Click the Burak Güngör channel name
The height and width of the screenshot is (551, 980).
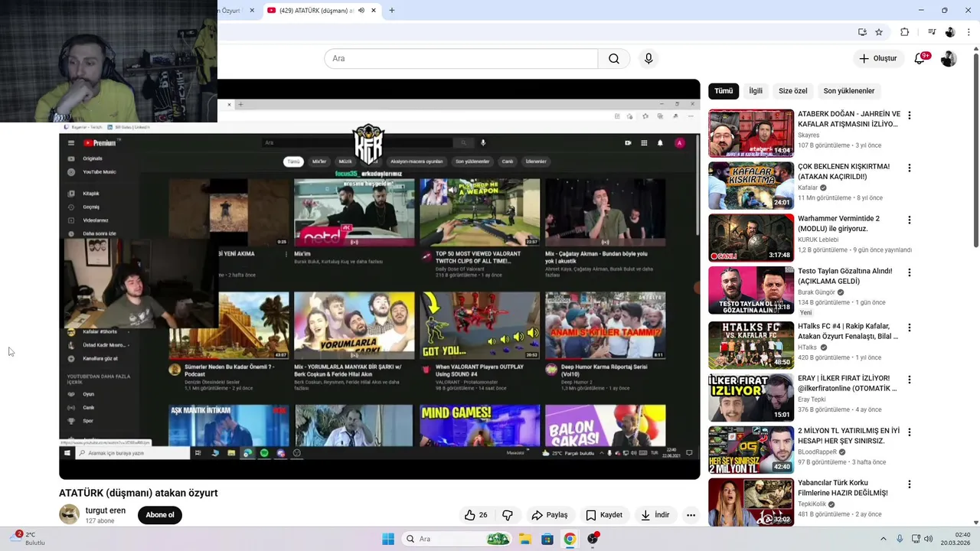(x=816, y=292)
